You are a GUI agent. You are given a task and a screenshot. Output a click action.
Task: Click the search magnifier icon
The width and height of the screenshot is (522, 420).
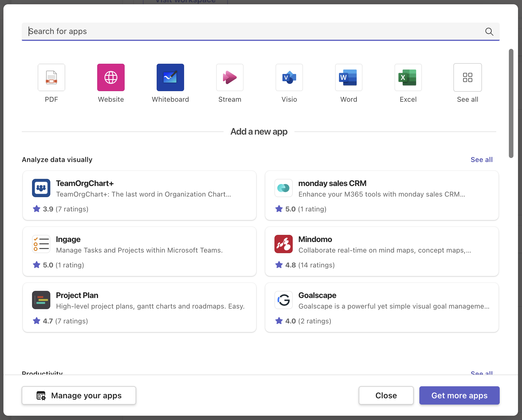pyautogui.click(x=489, y=31)
